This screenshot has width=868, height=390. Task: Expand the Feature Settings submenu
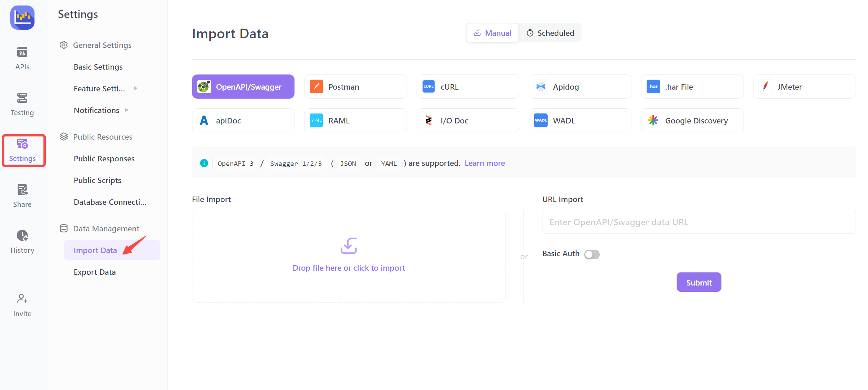coord(135,88)
